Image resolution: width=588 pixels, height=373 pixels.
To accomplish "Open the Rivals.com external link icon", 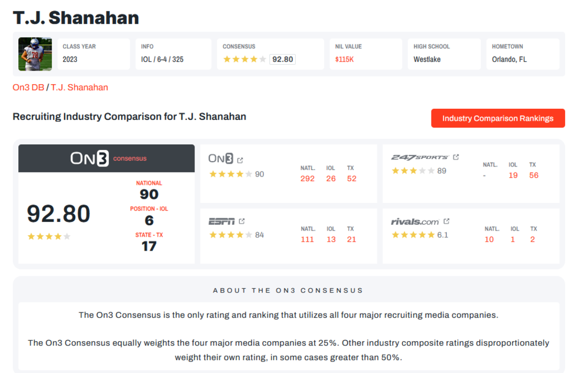I will coord(446,221).
